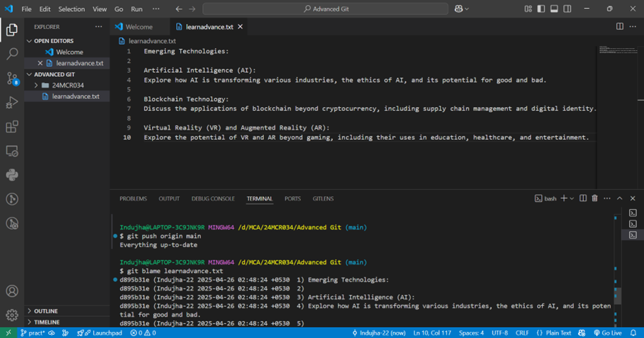Switch to the Welcome editor tab
This screenshot has height=338, width=644.
point(139,27)
